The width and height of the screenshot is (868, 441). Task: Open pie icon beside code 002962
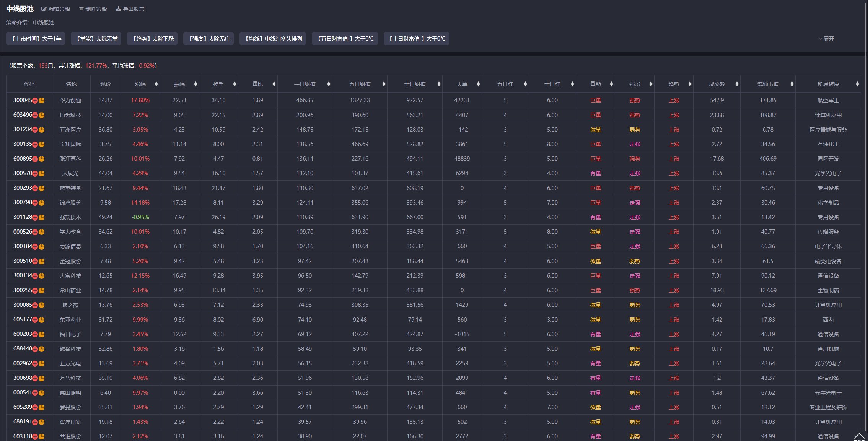tap(42, 364)
